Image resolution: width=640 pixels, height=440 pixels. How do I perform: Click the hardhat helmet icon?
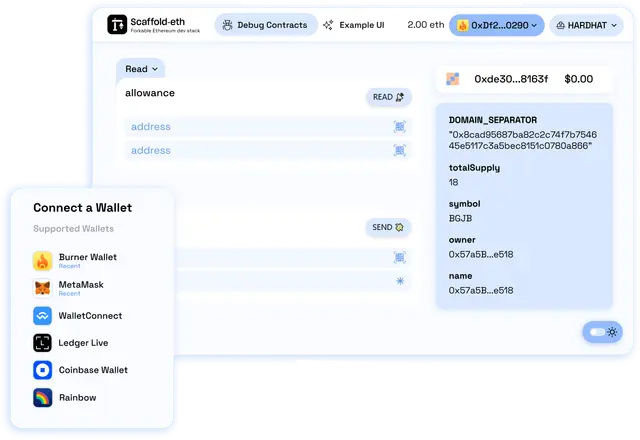(x=560, y=25)
